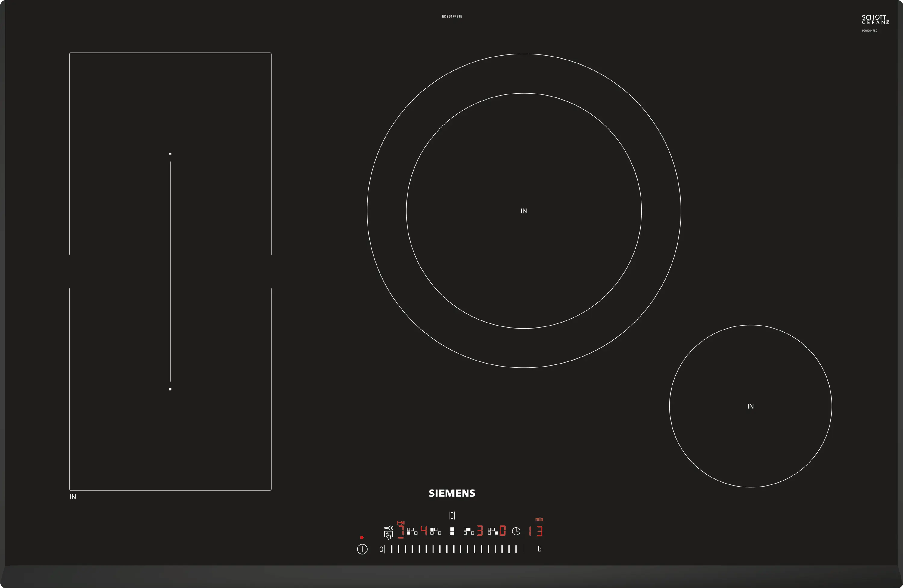Viewport: 903px width, 588px height.
Task: Tap the boost 'b' power setting
Action: point(540,549)
